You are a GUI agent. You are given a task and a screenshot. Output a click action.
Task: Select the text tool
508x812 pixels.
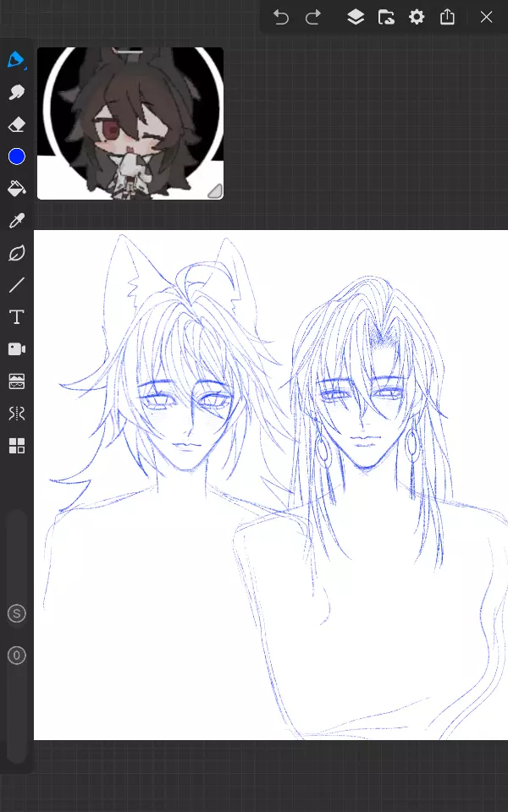click(16, 317)
